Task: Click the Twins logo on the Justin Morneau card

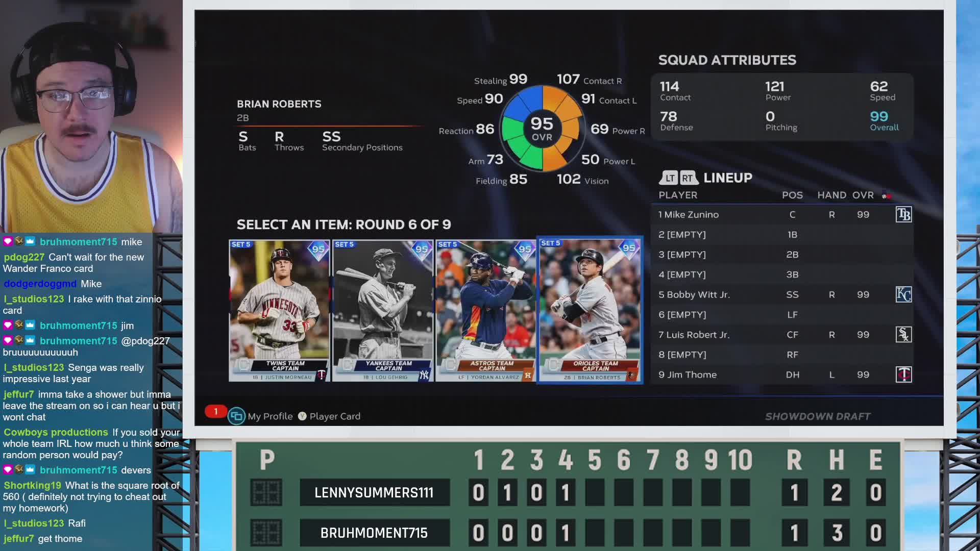Action: 322,375
